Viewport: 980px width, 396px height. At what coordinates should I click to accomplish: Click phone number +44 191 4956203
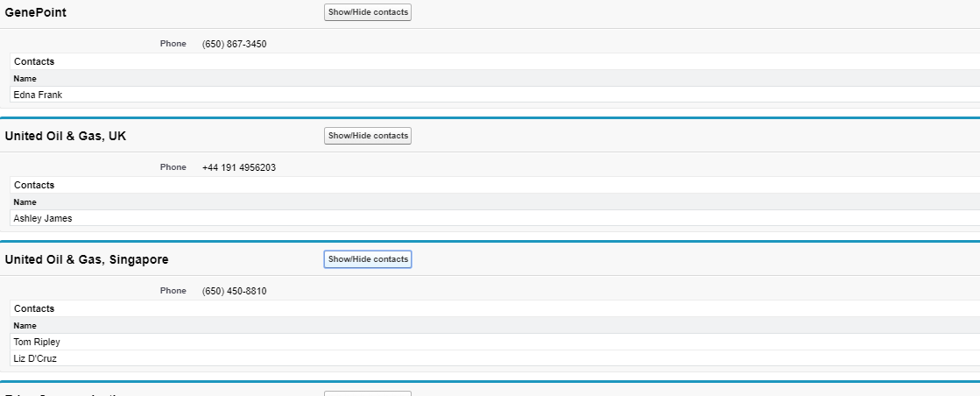[x=239, y=167]
